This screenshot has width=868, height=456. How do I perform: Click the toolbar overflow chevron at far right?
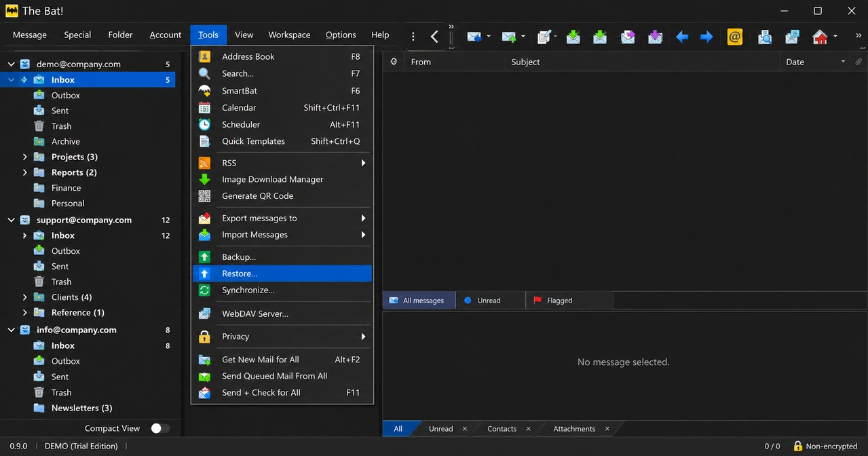[x=858, y=36]
